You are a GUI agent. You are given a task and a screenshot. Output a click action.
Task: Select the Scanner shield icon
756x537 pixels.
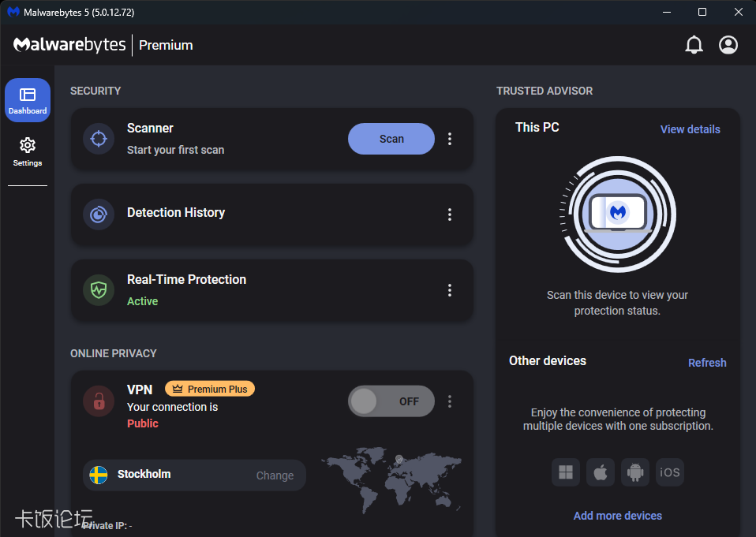click(98, 138)
